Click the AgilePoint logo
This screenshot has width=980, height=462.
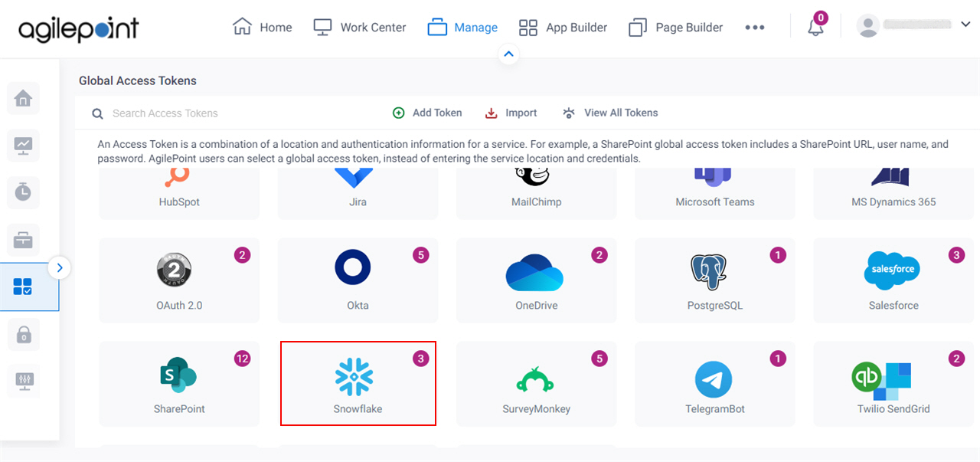point(79,28)
